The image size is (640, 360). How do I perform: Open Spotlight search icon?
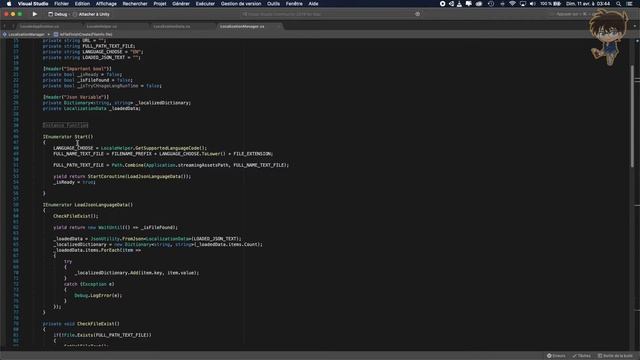(619, 4)
